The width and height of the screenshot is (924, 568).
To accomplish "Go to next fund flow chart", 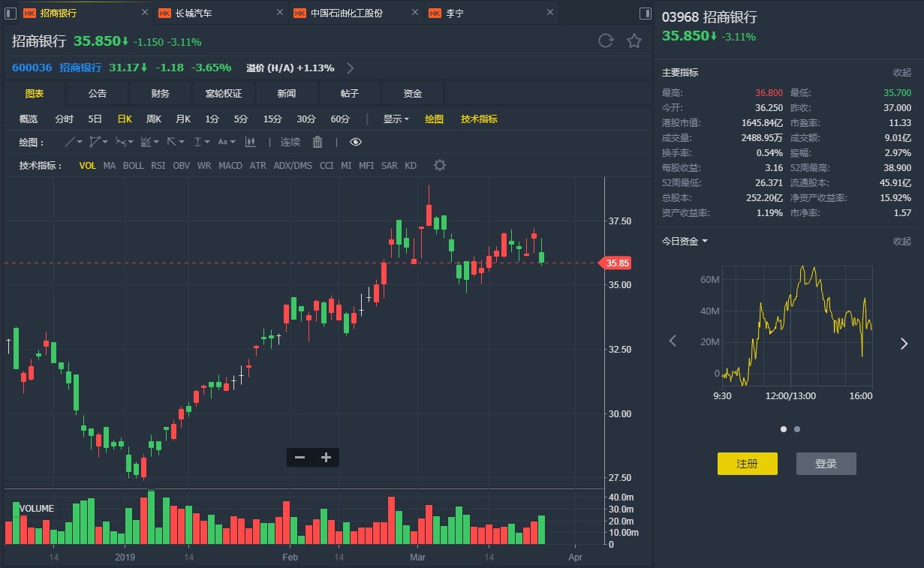I will [904, 343].
